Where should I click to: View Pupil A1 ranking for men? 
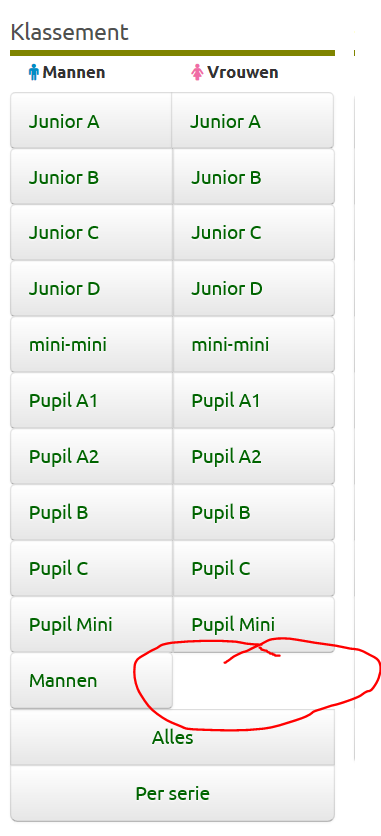click(x=91, y=400)
